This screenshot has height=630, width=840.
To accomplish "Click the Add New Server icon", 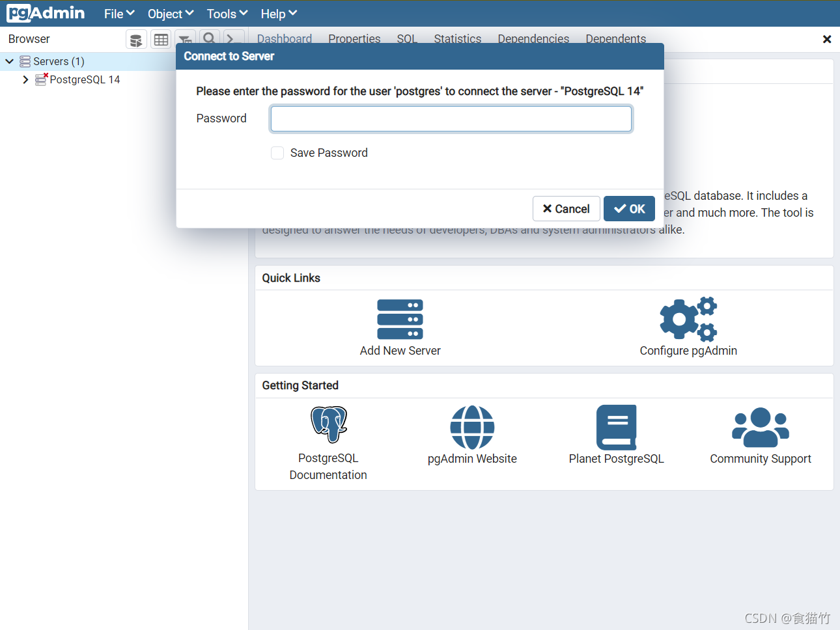I will coord(400,319).
